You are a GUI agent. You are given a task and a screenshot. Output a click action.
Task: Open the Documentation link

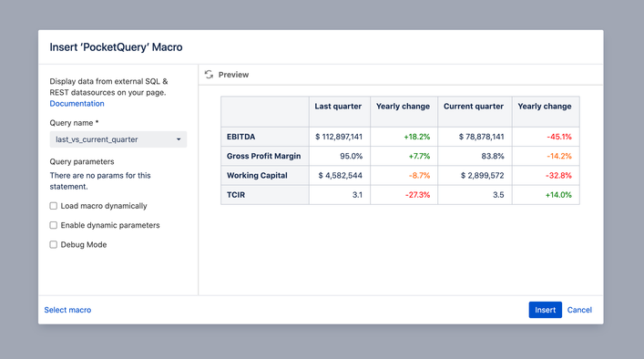point(77,104)
